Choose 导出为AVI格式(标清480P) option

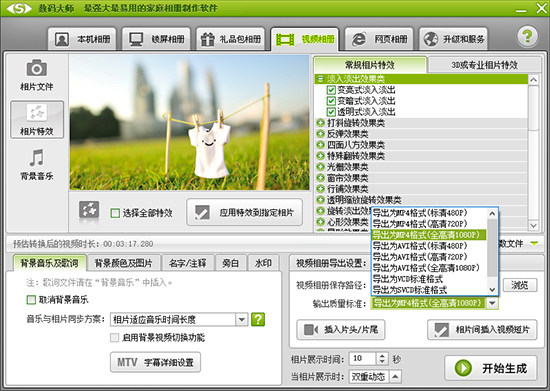[429, 246]
